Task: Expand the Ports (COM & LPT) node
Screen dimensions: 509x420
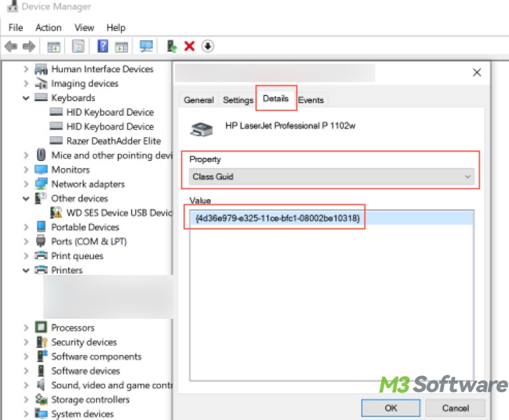Action: 26,241
